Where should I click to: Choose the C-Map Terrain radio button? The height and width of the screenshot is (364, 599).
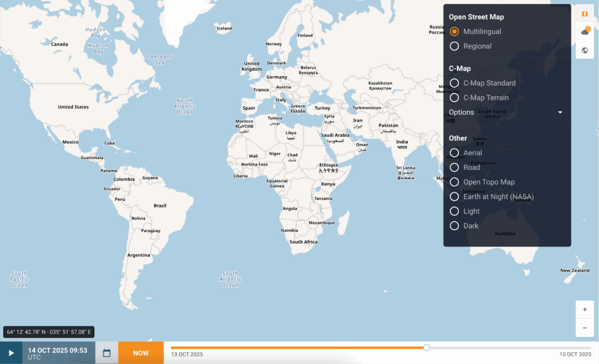(455, 98)
